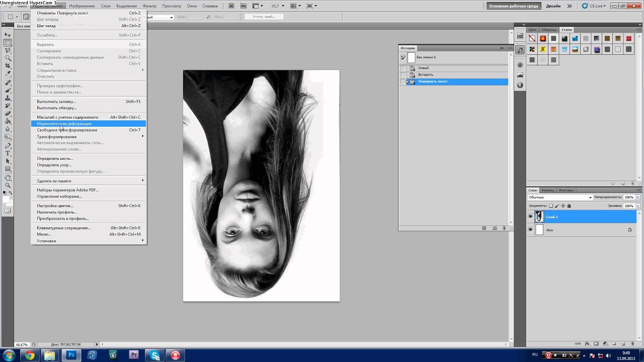Toggle Quick Mask mode
The height and width of the screenshot is (362, 644).
(8, 211)
